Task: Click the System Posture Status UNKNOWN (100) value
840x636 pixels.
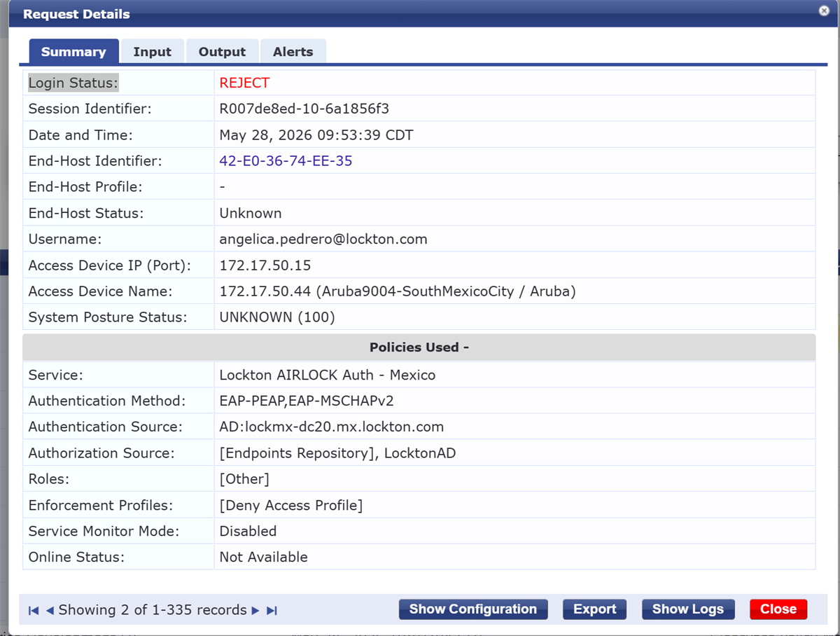Action: 277,317
